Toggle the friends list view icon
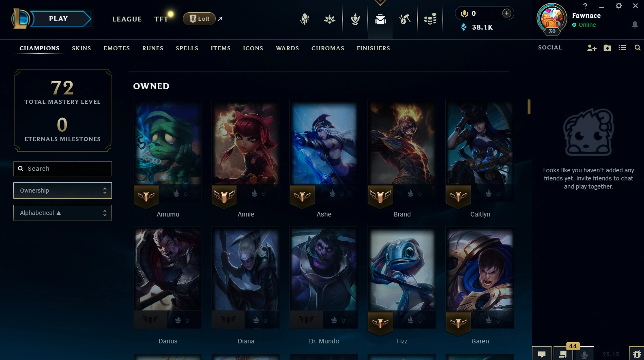Image resolution: width=644 pixels, height=360 pixels. (622, 48)
